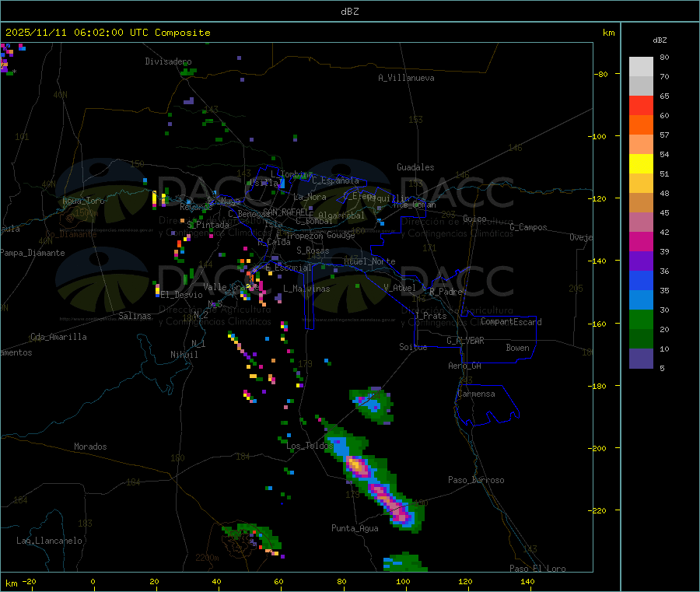Select the Salinas location label
700x592 pixels.
[x=135, y=316]
